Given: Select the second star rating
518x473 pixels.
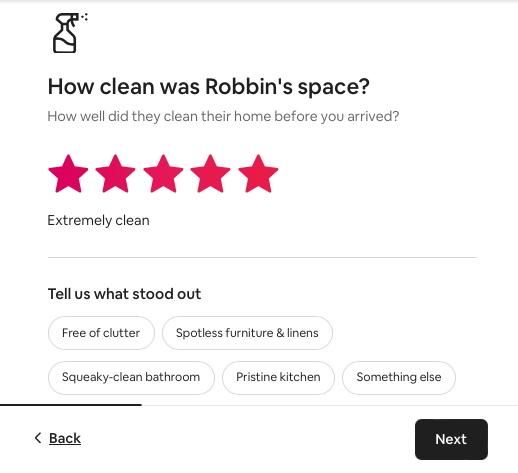Looking at the screenshot, I should (115, 174).
